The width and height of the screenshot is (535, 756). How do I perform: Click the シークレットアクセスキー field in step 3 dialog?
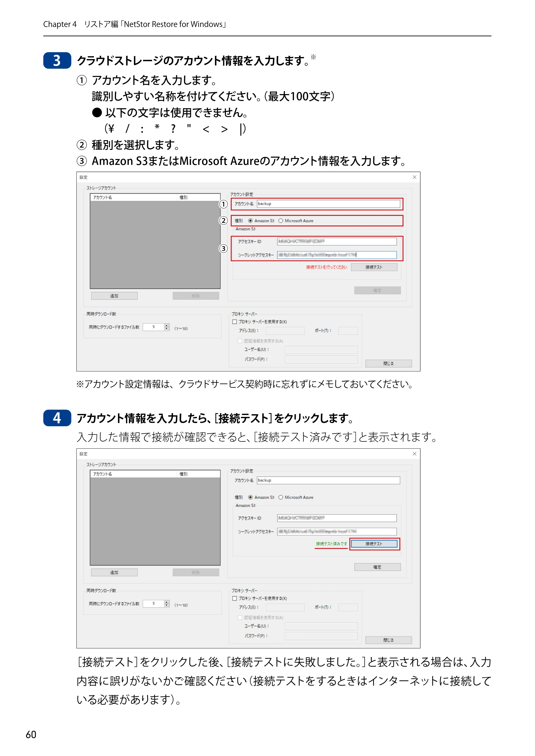tap(337, 255)
